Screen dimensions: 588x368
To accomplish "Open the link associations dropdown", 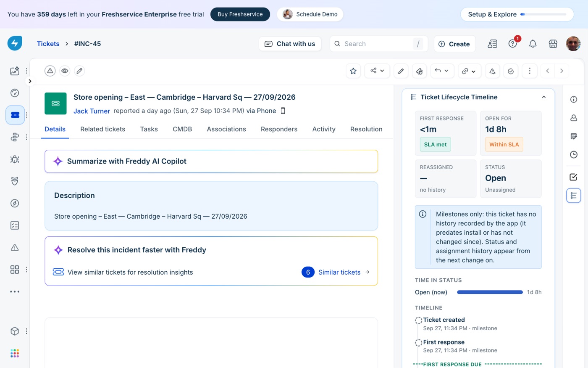I will (469, 71).
